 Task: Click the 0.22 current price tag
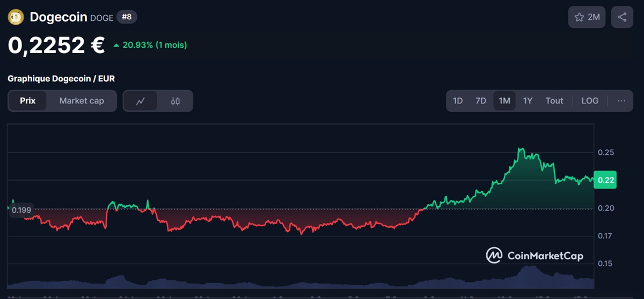click(605, 180)
